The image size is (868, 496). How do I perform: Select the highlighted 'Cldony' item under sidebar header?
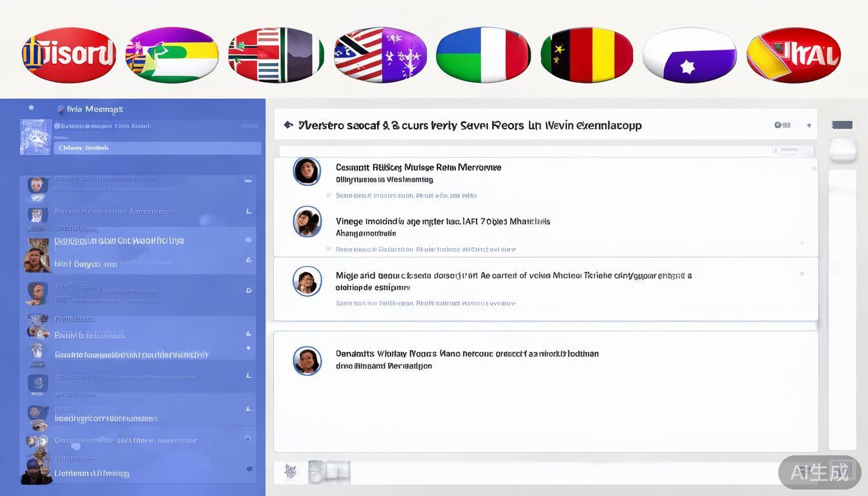(157, 148)
